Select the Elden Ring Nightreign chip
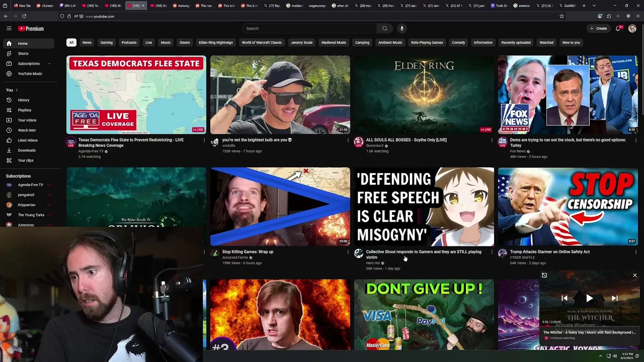Image resolution: width=644 pixels, height=362 pixels. 216,43
